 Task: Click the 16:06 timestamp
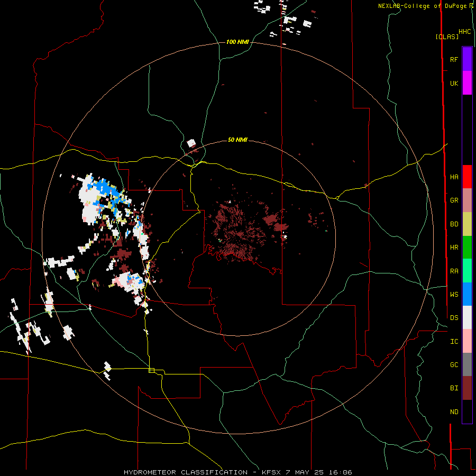point(341,472)
